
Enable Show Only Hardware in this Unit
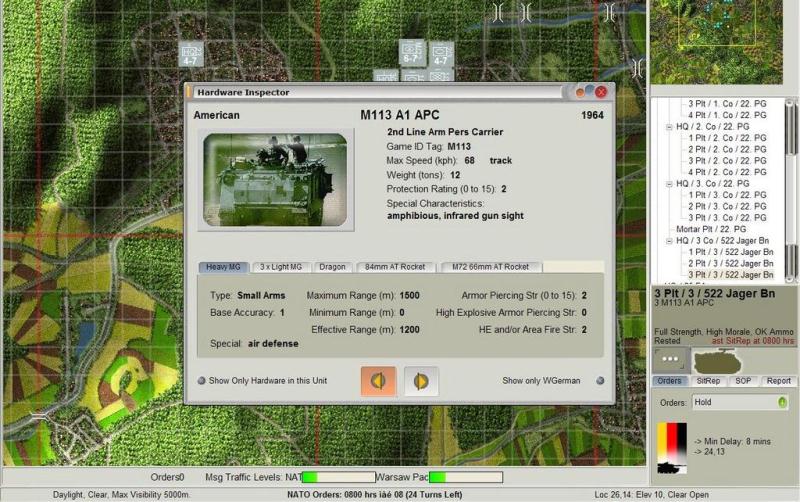click(x=201, y=381)
